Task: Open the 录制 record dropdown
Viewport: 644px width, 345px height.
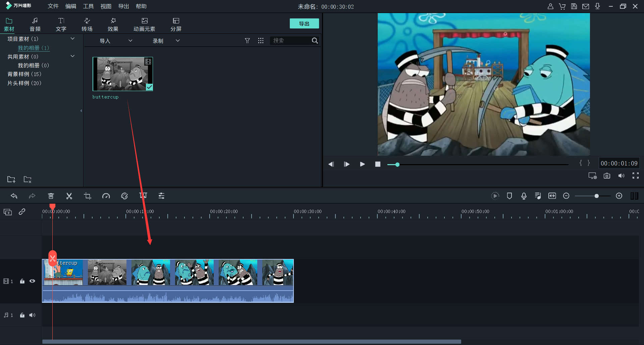Action: tap(178, 41)
